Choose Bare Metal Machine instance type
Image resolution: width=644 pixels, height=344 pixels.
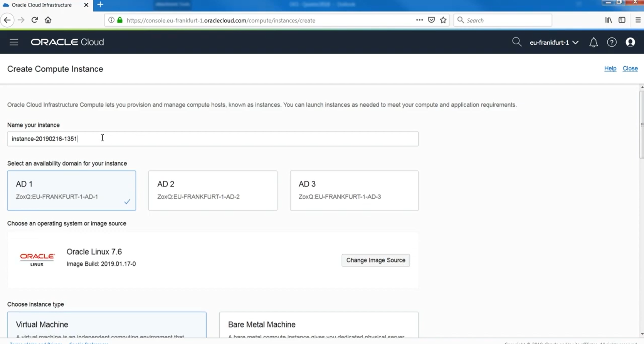point(319,325)
